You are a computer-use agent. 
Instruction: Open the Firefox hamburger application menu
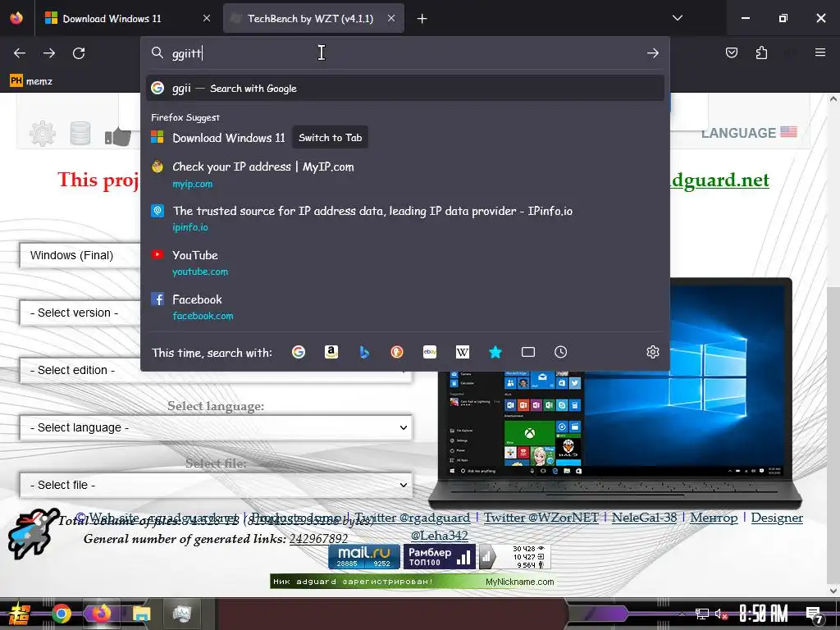(x=819, y=52)
